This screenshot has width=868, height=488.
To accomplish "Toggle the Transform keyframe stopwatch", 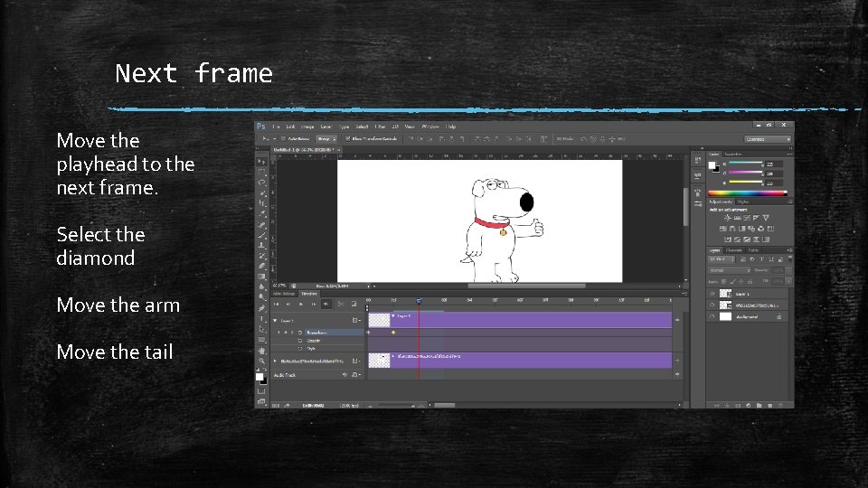I will (300, 333).
